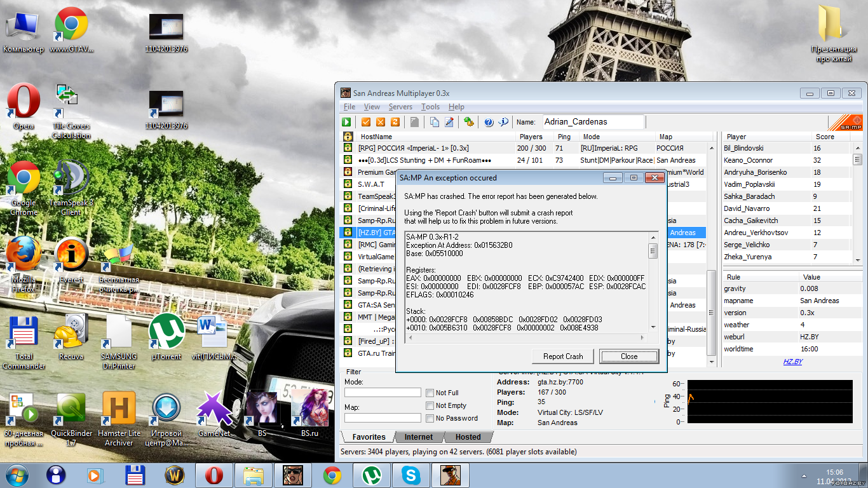The image size is (868, 488).
Task: Open the Recuva desktop shortcut
Action: pos(71,337)
